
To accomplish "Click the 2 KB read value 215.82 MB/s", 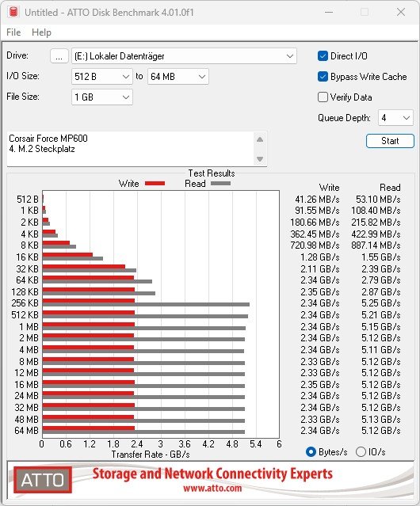I will pyautogui.click(x=376, y=223).
